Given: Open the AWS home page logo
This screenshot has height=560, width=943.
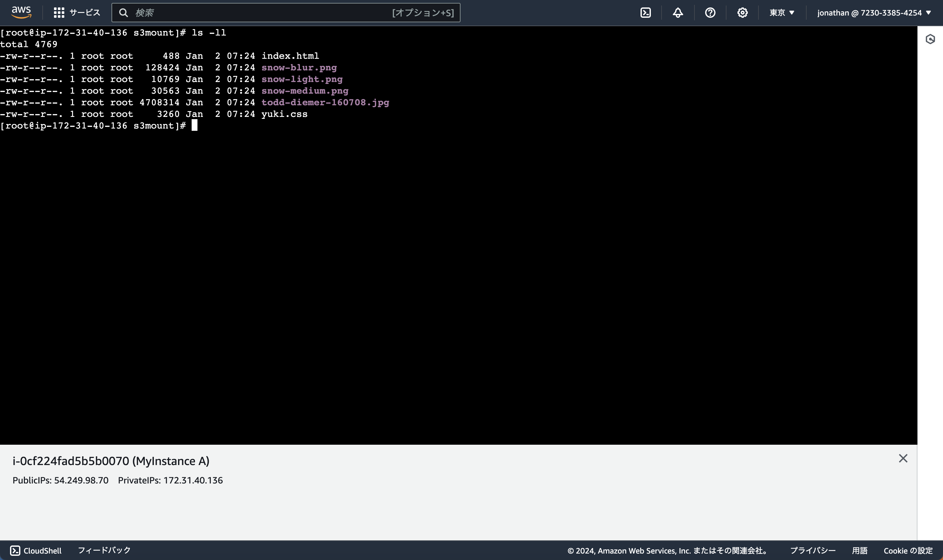Looking at the screenshot, I should pyautogui.click(x=21, y=12).
